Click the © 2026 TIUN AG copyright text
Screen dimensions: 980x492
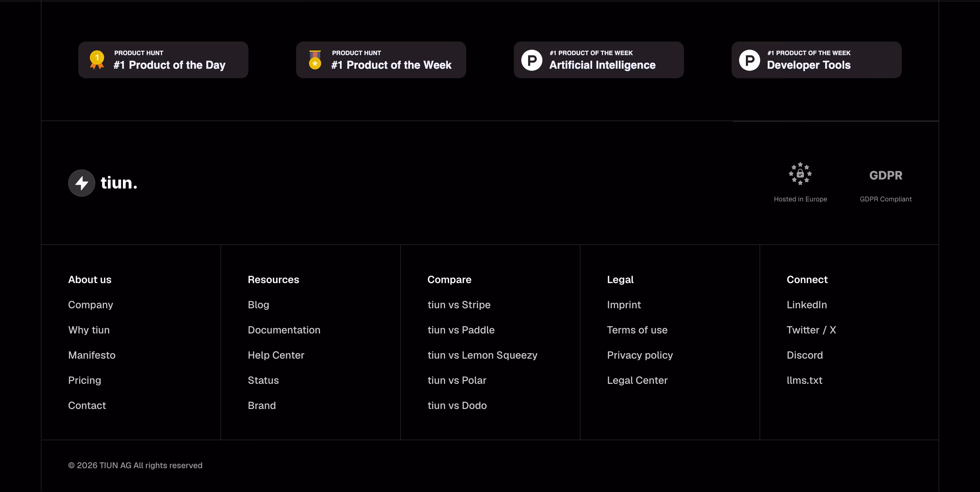[x=135, y=465]
